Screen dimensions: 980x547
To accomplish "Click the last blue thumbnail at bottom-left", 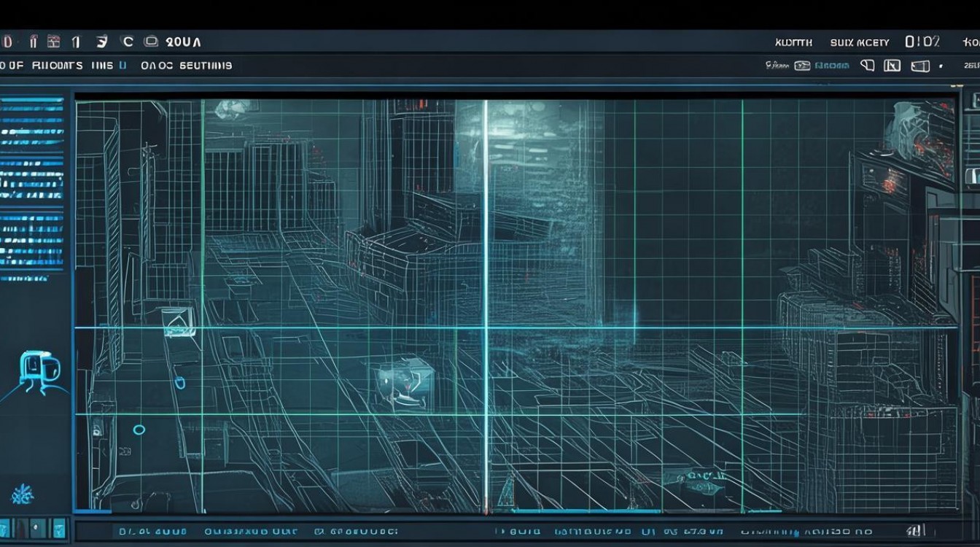I will coord(58,528).
